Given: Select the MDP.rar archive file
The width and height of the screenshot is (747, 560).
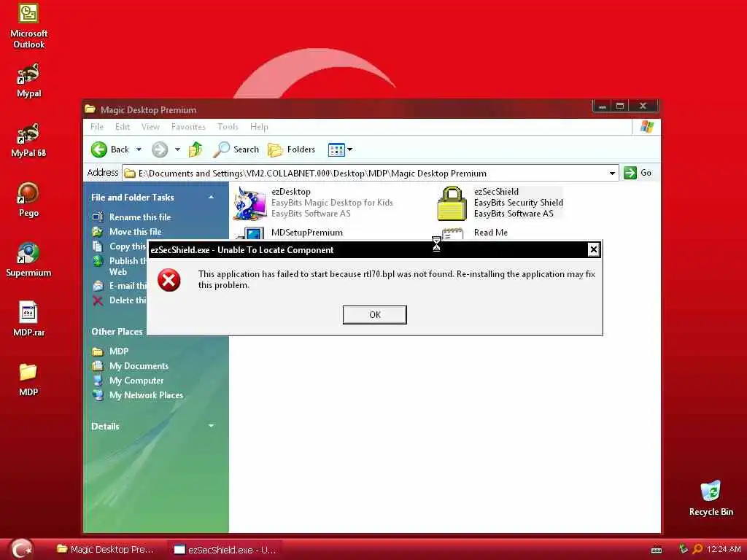Looking at the screenshot, I should coord(28,319).
